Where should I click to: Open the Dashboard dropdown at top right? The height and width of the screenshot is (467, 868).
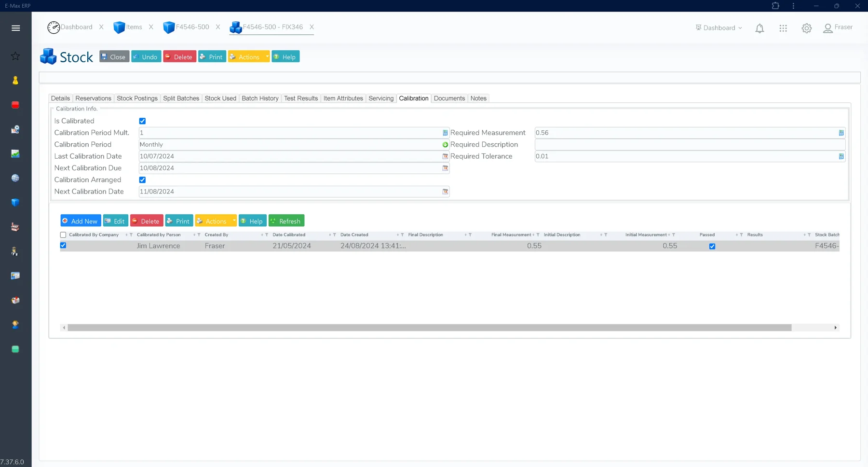click(x=719, y=27)
